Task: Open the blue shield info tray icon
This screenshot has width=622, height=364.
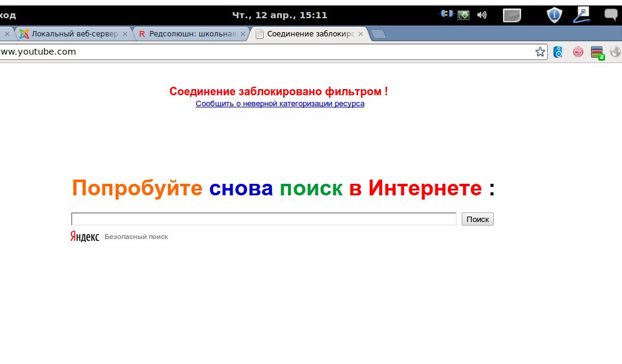Action: (554, 15)
